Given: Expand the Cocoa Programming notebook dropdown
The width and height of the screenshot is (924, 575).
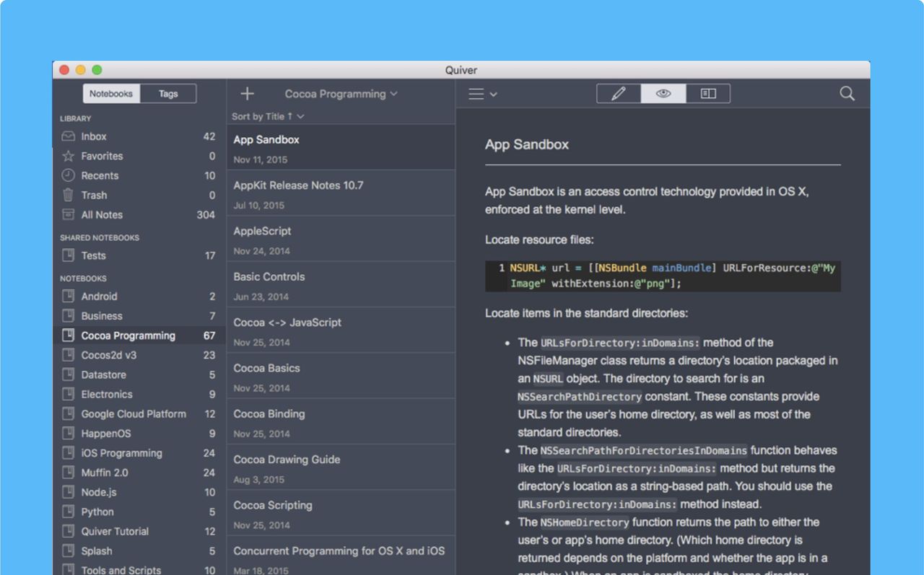Looking at the screenshot, I should coord(341,94).
